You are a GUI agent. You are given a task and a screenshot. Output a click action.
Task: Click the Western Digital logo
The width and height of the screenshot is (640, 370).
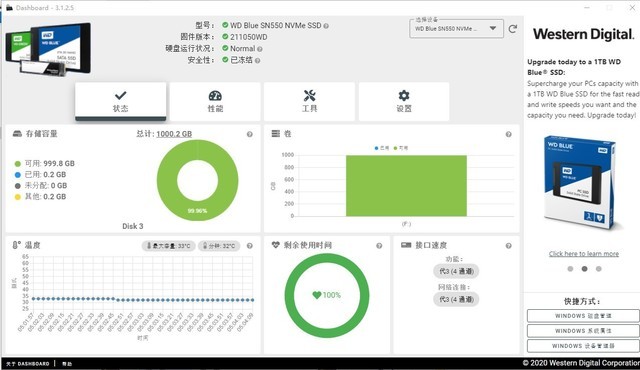click(584, 34)
